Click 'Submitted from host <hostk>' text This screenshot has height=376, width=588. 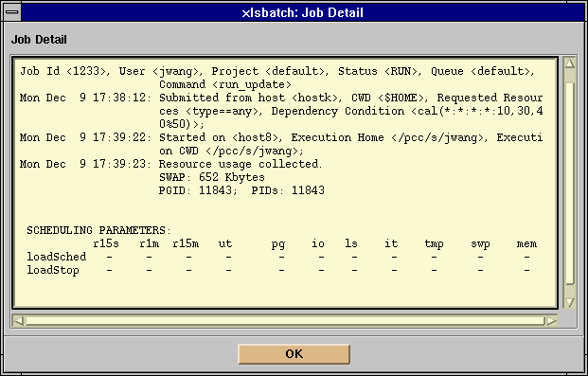[248, 98]
